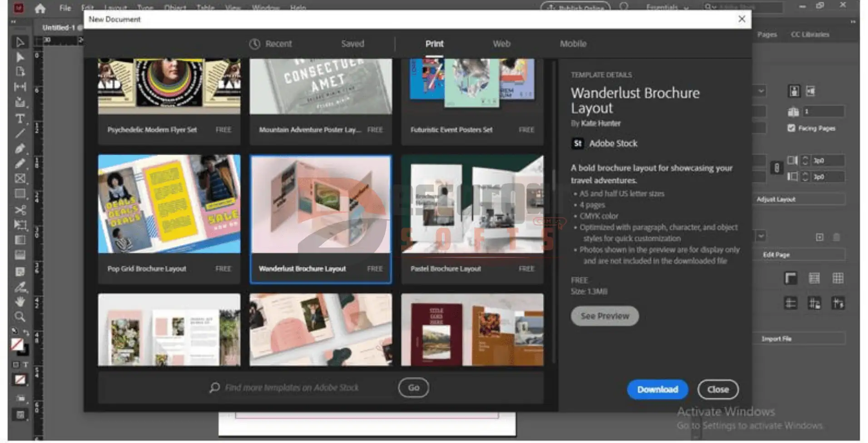Select the Free Transform tool

(x=20, y=225)
